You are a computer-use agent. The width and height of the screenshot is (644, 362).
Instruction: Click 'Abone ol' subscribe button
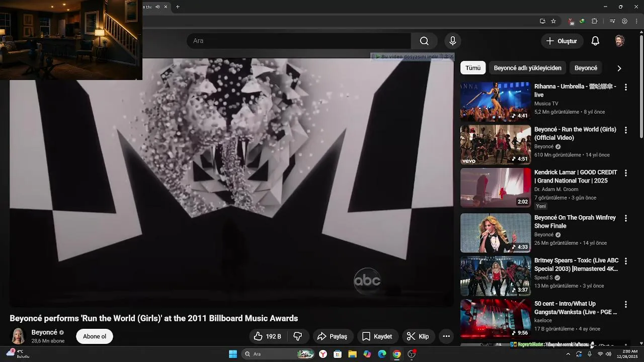click(x=95, y=336)
